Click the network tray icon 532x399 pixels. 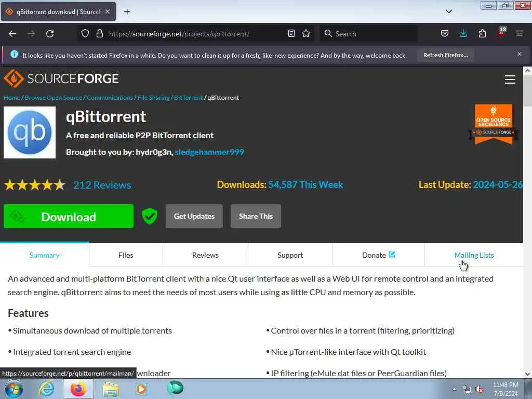tap(467, 390)
